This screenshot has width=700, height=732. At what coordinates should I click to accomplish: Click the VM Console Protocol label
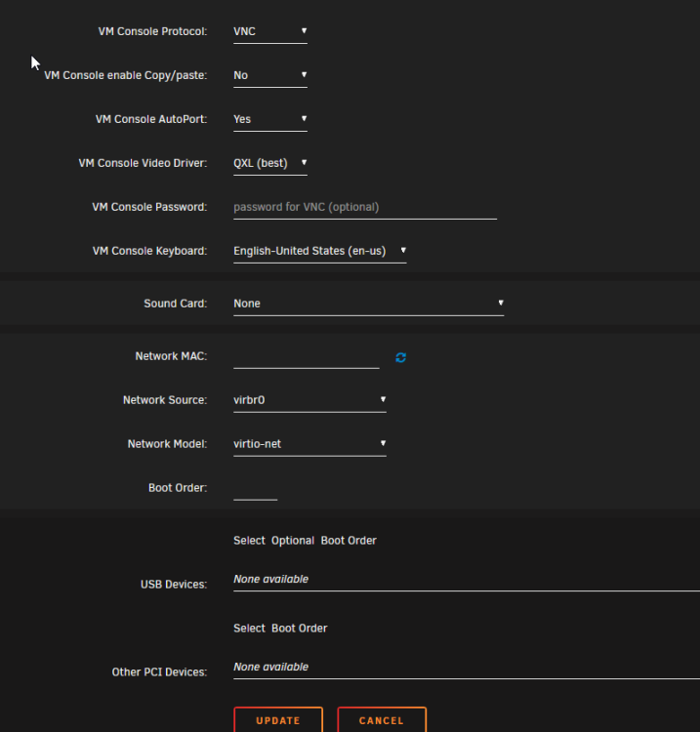[152, 32]
